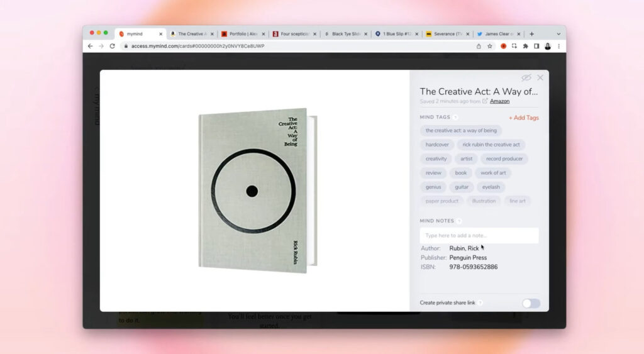644x354 pixels.
Task: Switch to the Severance tab
Action: tap(447, 34)
